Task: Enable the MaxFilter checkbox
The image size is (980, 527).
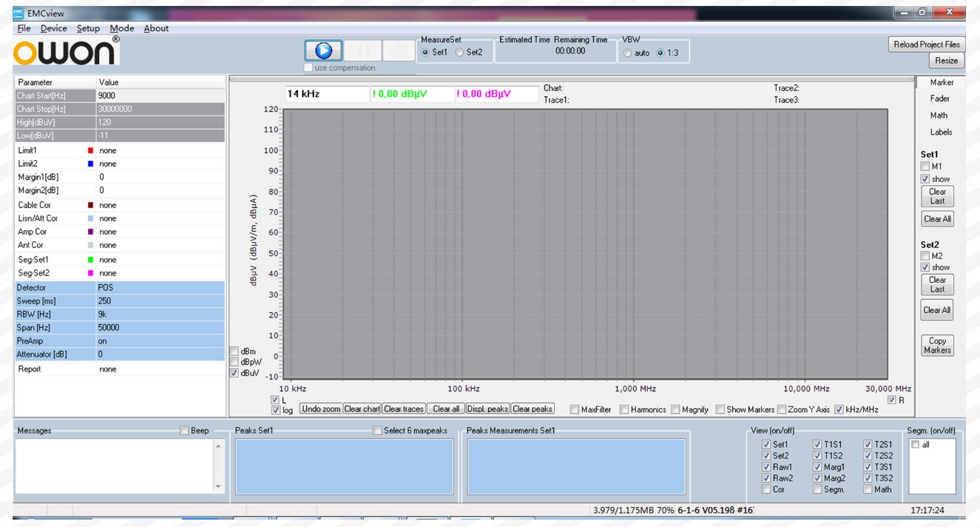Action: pos(575,409)
